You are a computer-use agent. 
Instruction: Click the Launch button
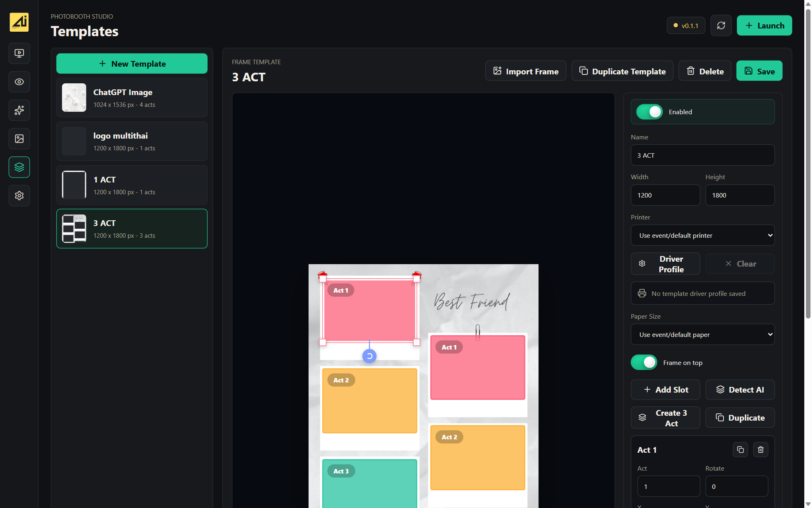pos(764,26)
